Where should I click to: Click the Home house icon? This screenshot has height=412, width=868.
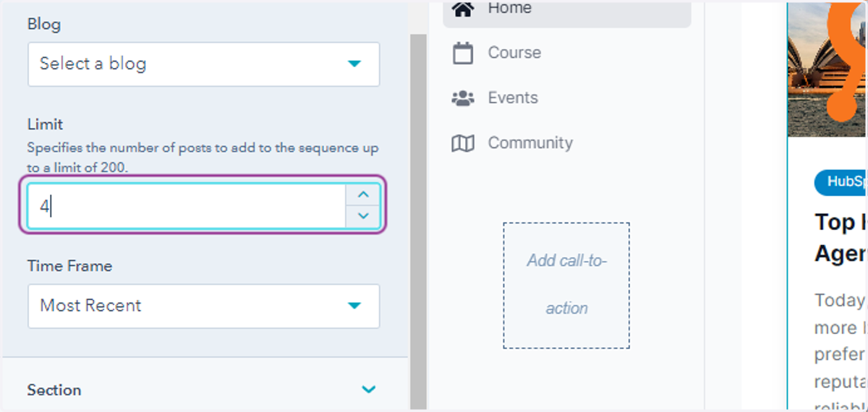click(x=463, y=9)
